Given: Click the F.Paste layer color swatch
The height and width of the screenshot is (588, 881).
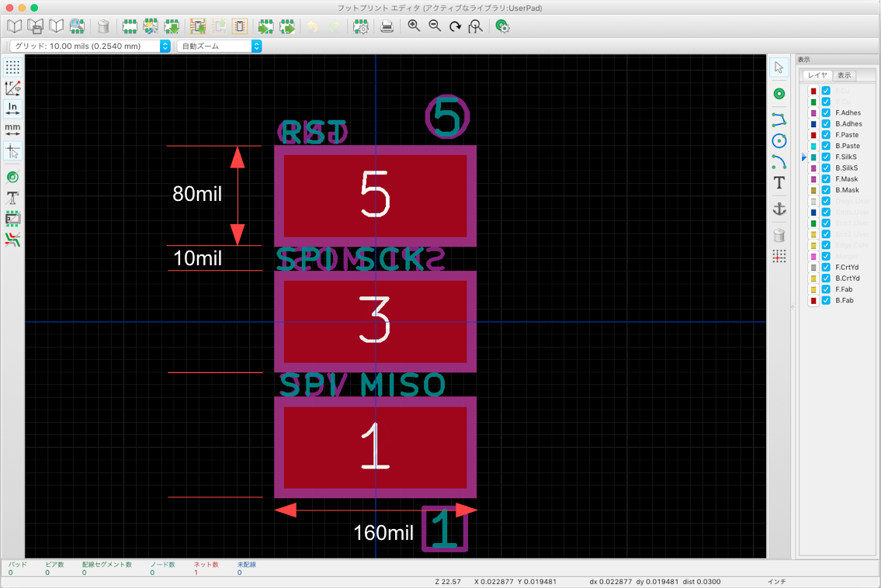Looking at the screenshot, I should [x=813, y=135].
